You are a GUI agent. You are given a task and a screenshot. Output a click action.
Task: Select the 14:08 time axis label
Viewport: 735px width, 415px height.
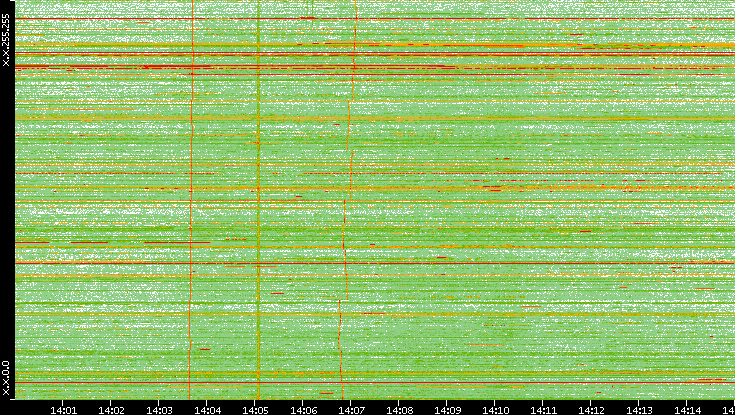coord(399,410)
